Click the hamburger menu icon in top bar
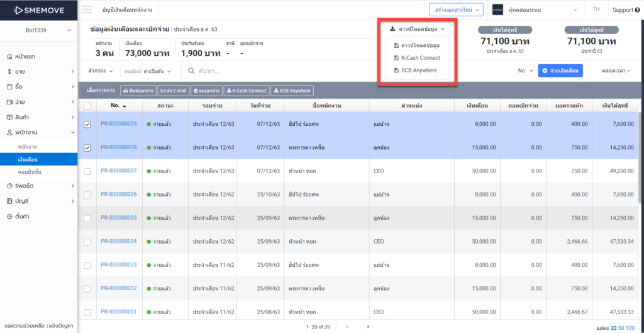 tap(87, 9)
